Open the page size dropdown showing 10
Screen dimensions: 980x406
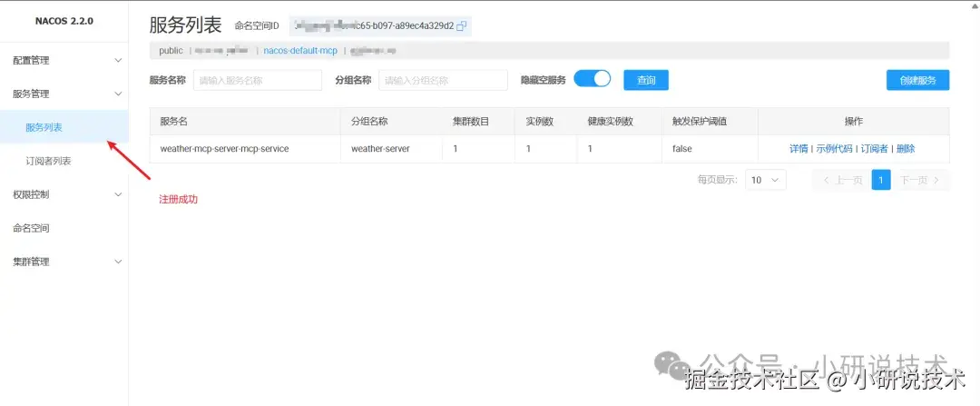pos(766,180)
